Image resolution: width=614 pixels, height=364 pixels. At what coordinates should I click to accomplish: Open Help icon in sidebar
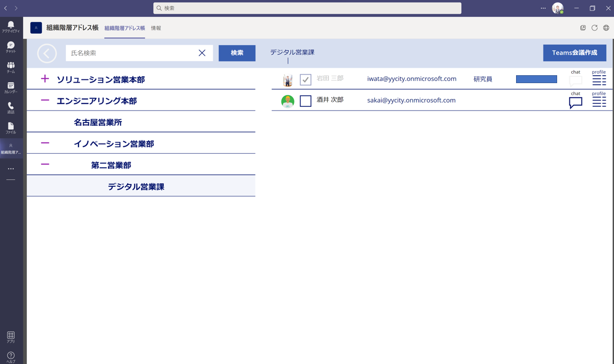pyautogui.click(x=11, y=357)
